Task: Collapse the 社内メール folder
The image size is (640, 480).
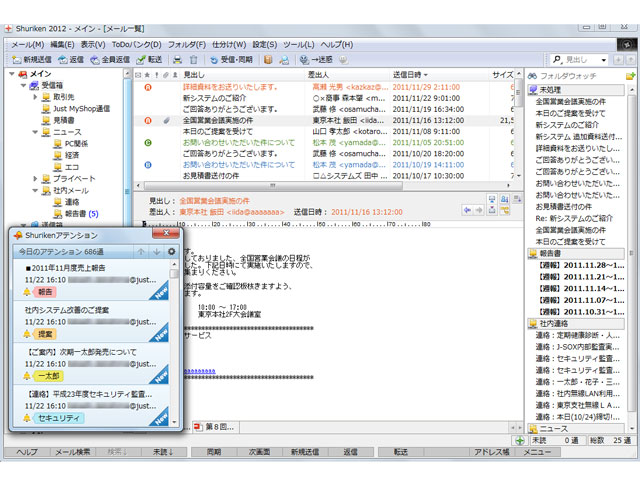Action: (35, 191)
